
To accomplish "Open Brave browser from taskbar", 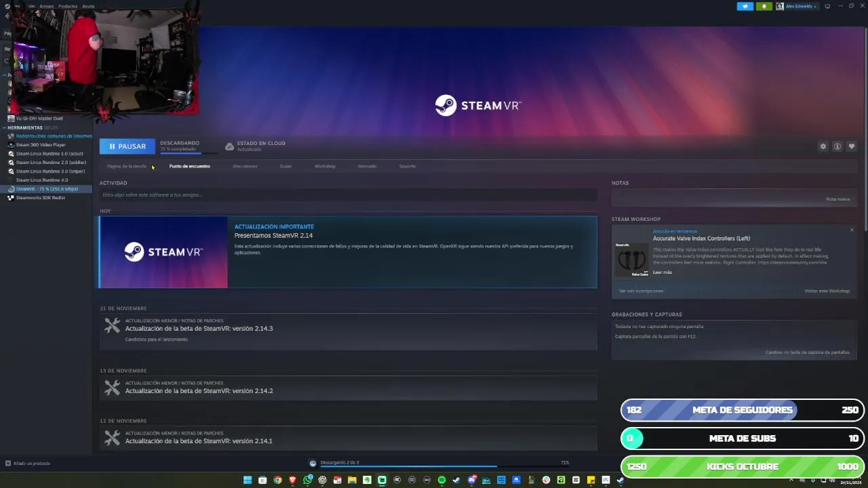I will (x=292, y=481).
